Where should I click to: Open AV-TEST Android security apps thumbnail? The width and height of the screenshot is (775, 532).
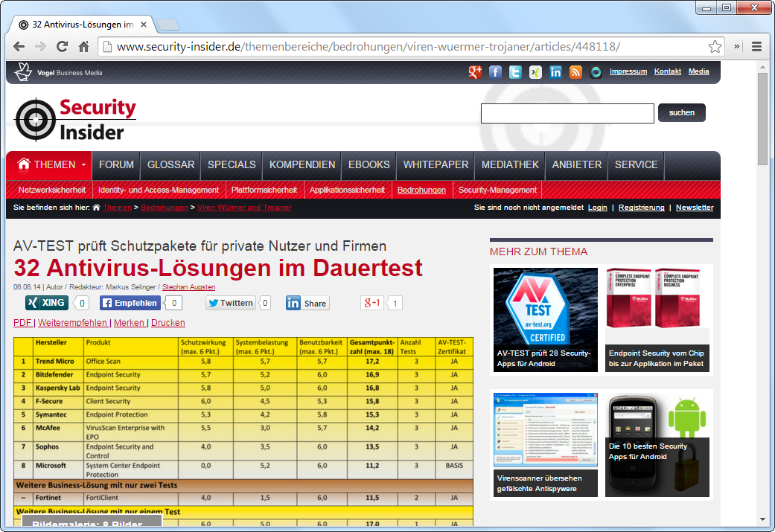[x=545, y=320]
